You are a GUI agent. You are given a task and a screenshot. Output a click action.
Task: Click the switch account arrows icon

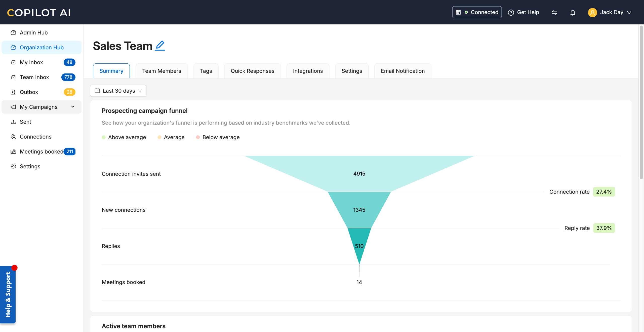click(x=554, y=12)
